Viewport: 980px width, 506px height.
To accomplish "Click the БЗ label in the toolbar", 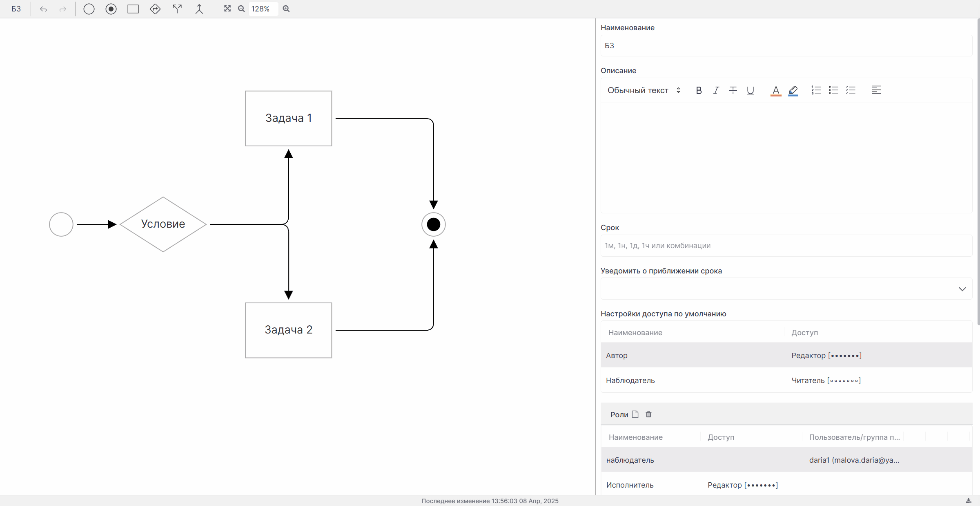I will coord(16,9).
